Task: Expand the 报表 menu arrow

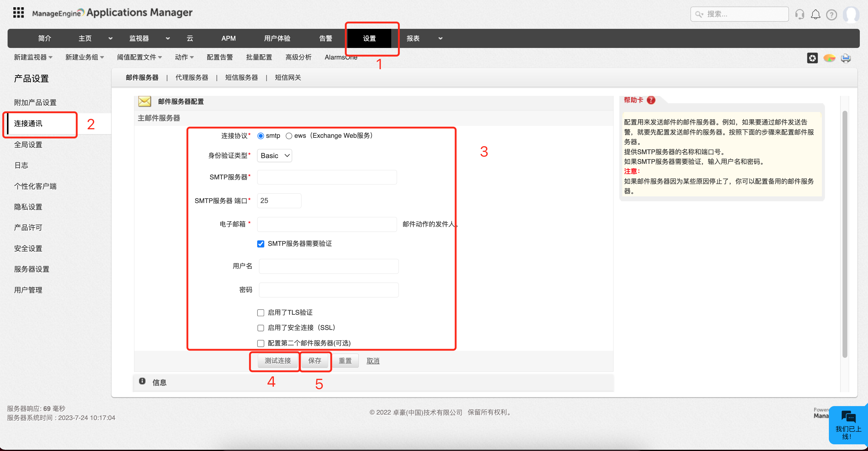Action: (x=440, y=39)
